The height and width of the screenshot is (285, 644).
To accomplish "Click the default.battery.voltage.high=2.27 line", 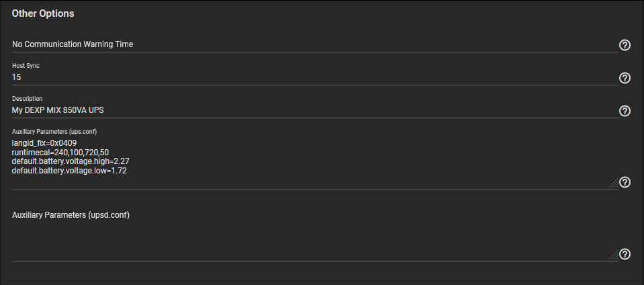I will tap(71, 161).
